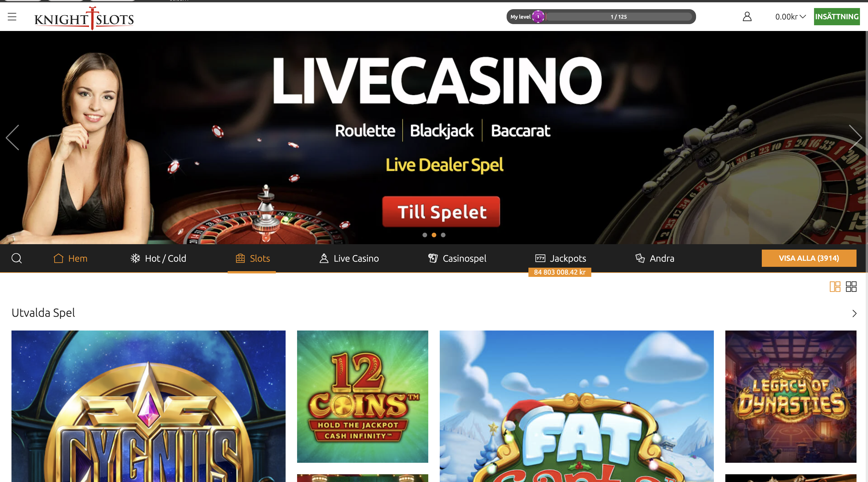The image size is (868, 482).
Task: Click the level progress bar 1/125
Action: pos(619,17)
